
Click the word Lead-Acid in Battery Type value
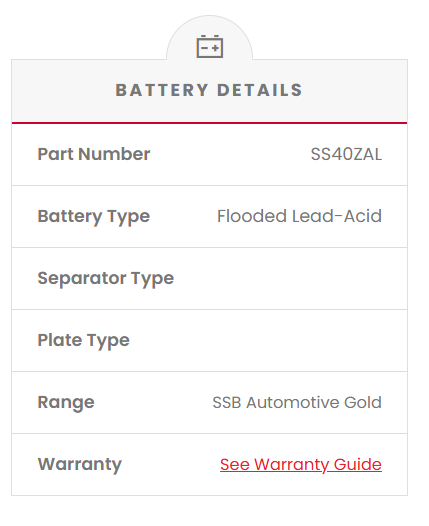pos(337,216)
